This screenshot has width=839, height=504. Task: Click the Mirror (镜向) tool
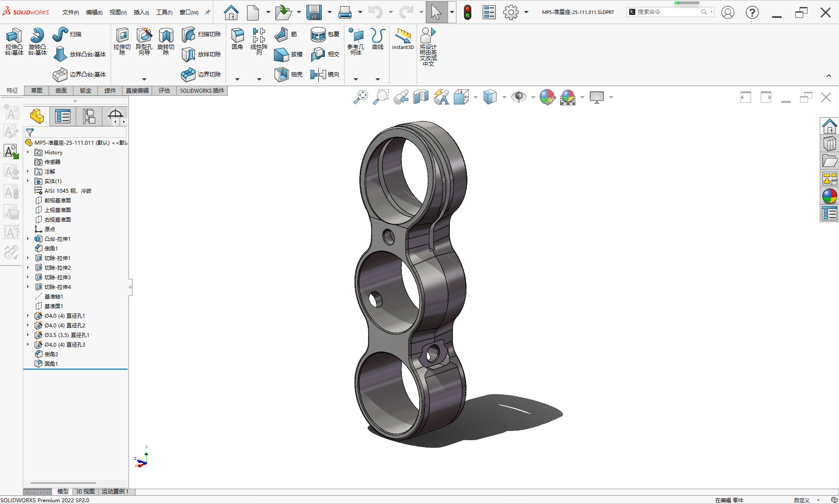pyautogui.click(x=325, y=74)
